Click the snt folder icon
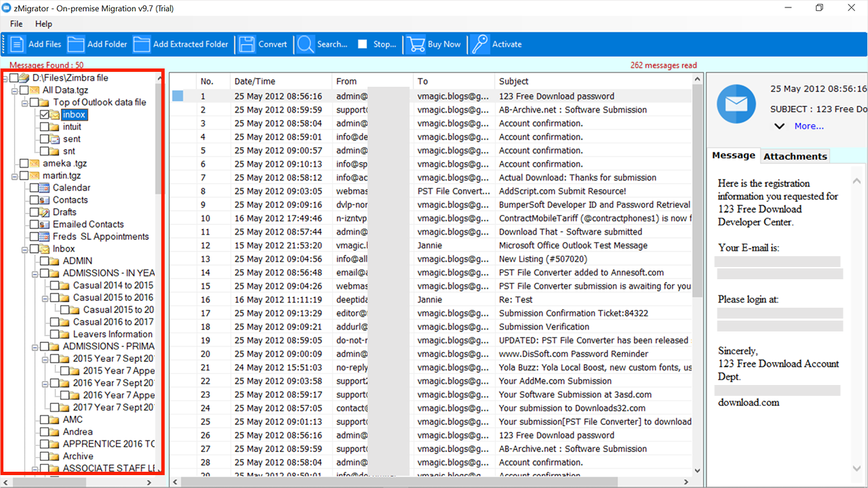The width and height of the screenshot is (868, 488). click(56, 151)
